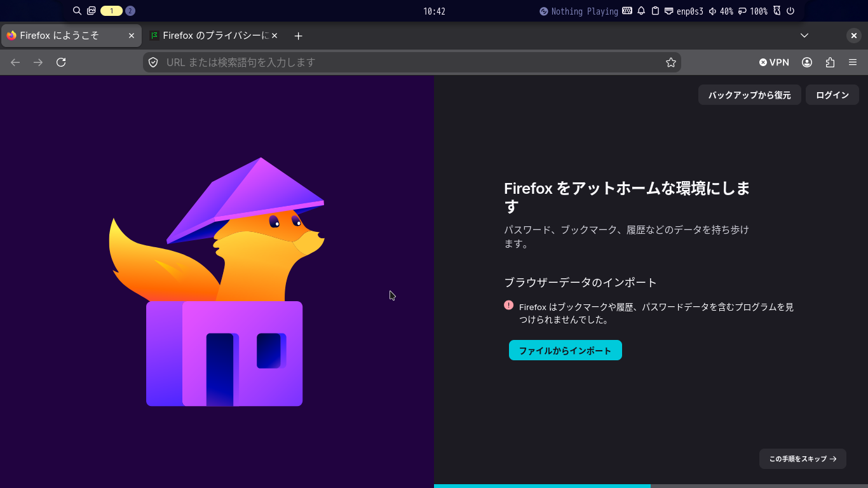
Task: Open the clipboard icon in the system tray
Action: [x=655, y=11]
